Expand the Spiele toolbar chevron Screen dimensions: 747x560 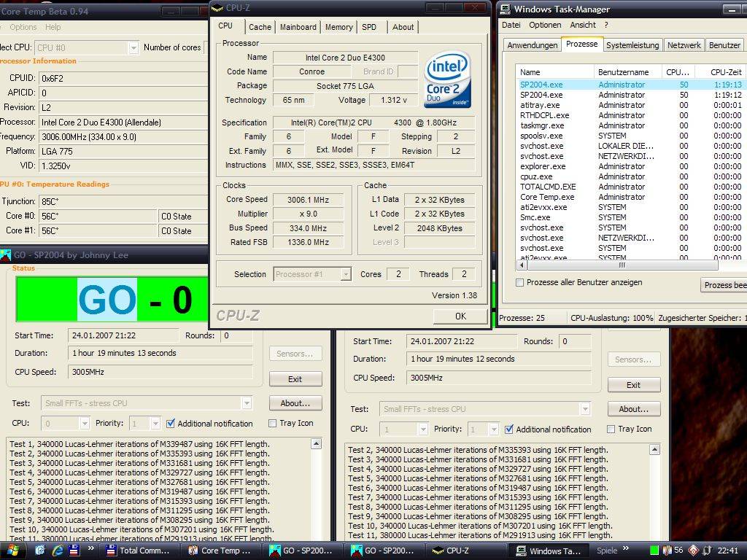(625, 548)
